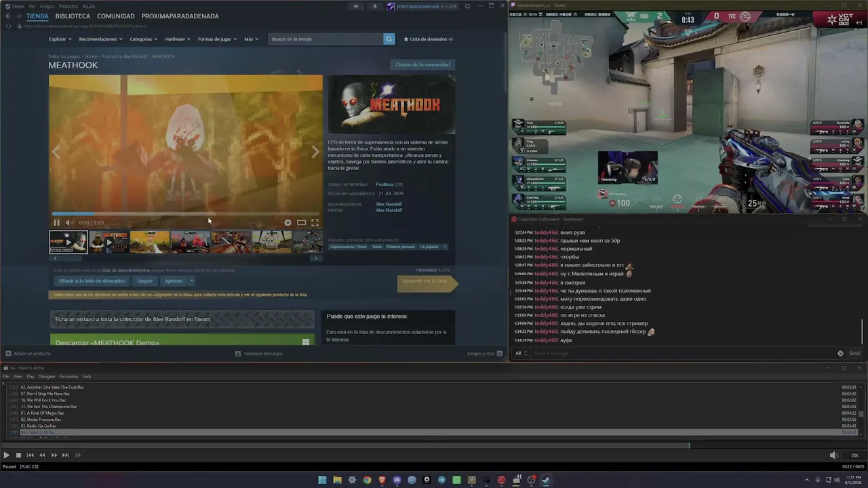Click 'Añadir un producto' at Steam bottom
Image resolution: width=868 pixels, height=488 pixels.
pyautogui.click(x=28, y=353)
